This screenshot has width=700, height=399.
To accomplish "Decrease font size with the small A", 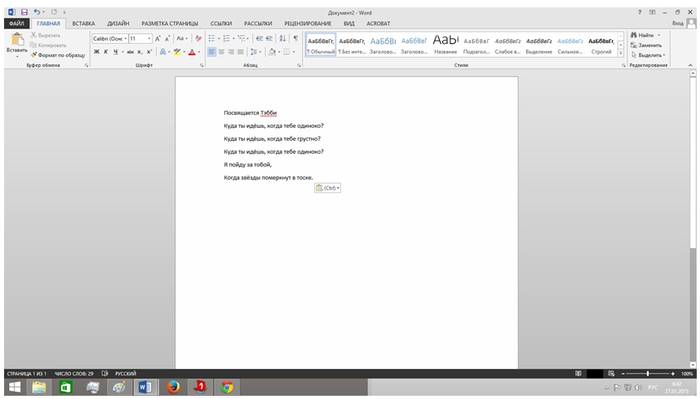I will coord(167,39).
